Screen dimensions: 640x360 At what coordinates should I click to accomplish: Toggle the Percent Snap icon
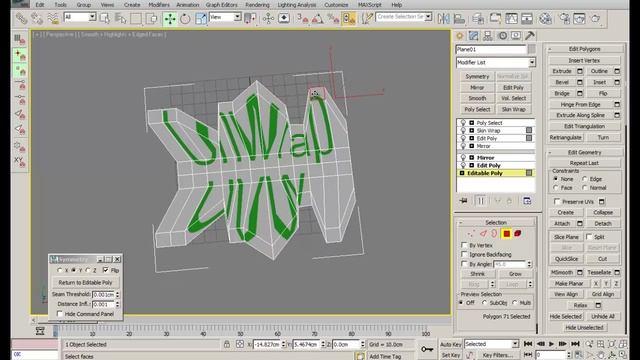(x=333, y=18)
